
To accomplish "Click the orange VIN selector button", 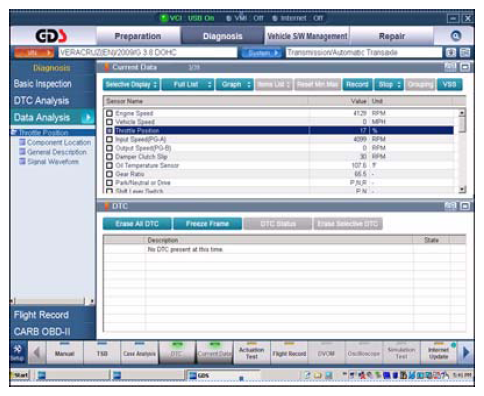I will click(34, 53).
